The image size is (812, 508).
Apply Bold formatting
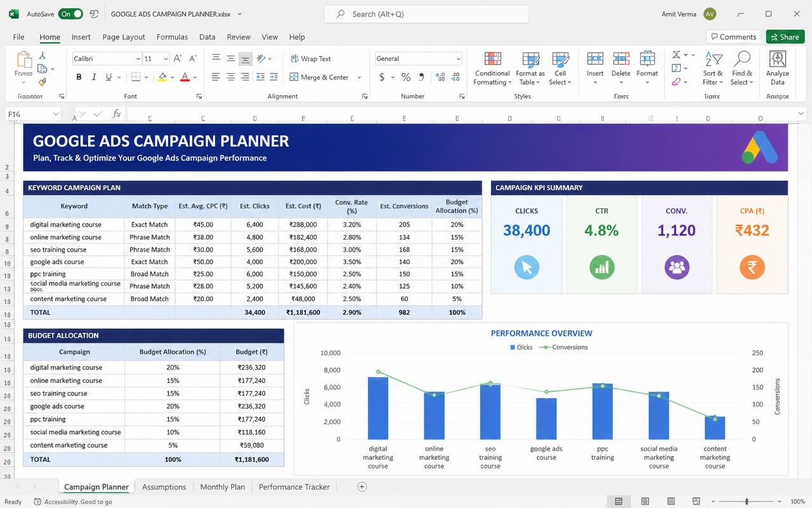[x=79, y=77]
